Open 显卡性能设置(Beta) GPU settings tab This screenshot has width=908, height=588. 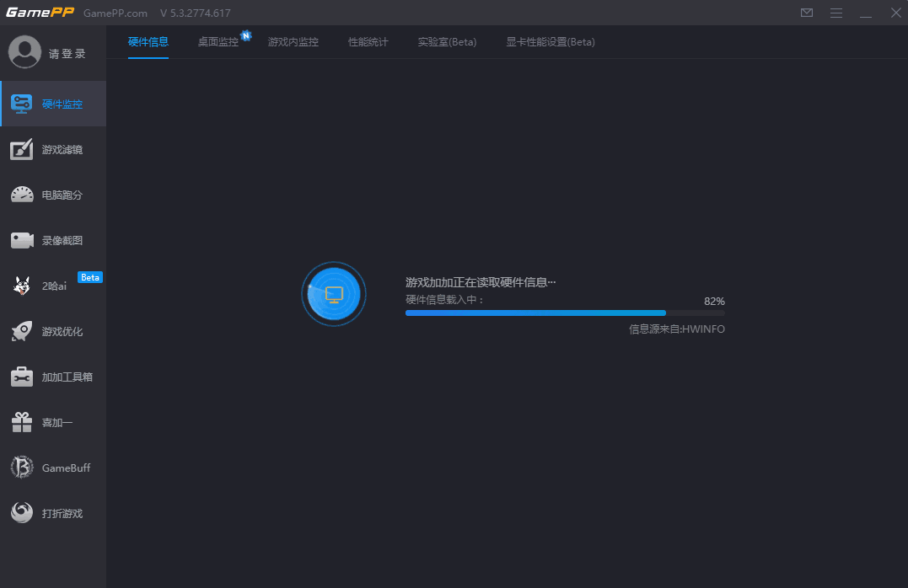[x=550, y=41]
